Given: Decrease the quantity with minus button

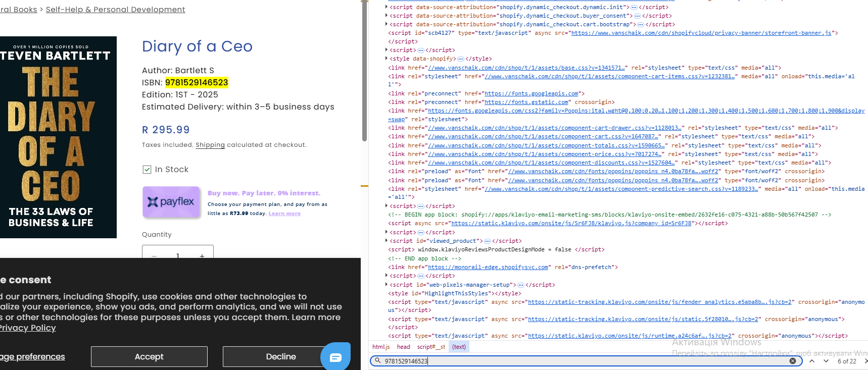Looking at the screenshot, I should (x=154, y=255).
